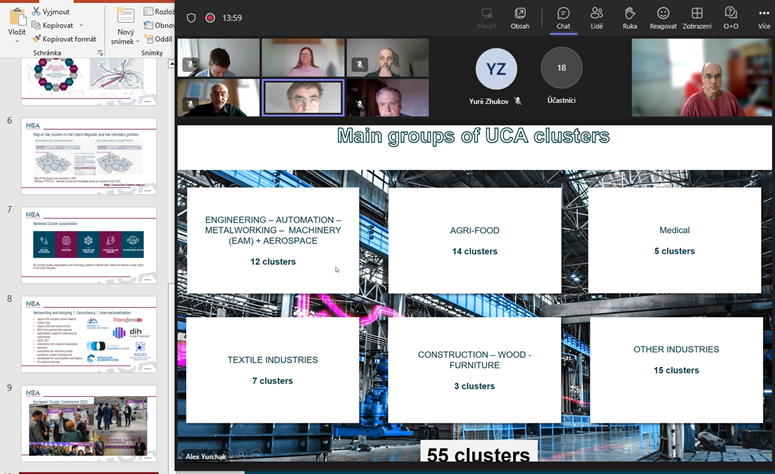
Task: Open the Kopírovat dropdown arrow
Action: (x=81, y=25)
